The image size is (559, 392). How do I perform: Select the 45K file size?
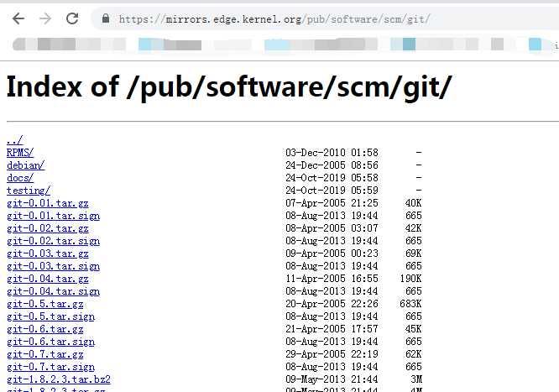[x=413, y=329]
